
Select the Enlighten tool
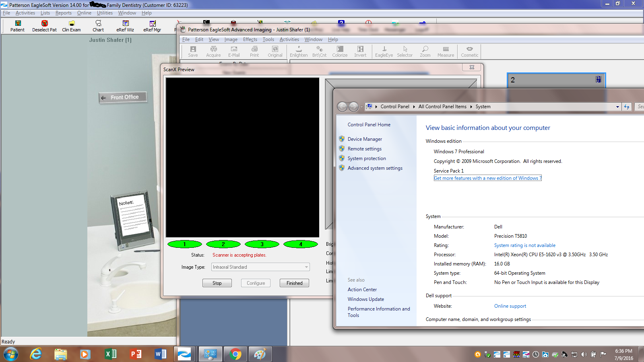299,51
